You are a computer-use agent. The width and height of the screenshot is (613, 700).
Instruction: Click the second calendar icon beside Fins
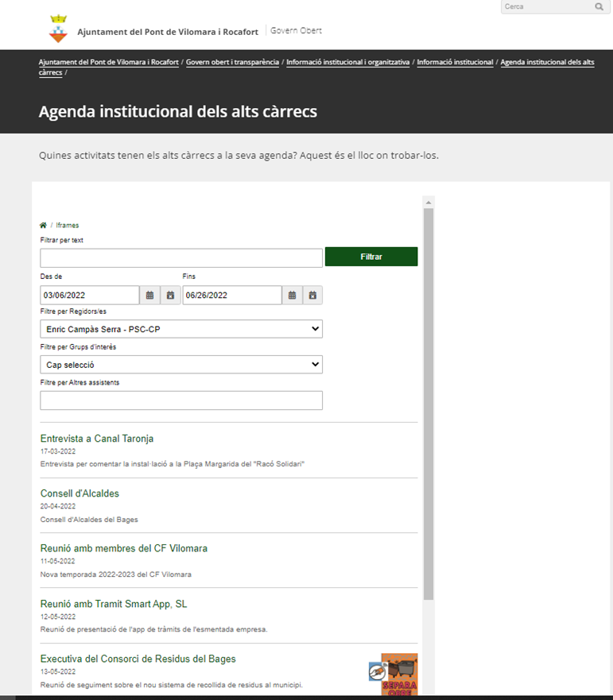coord(312,296)
